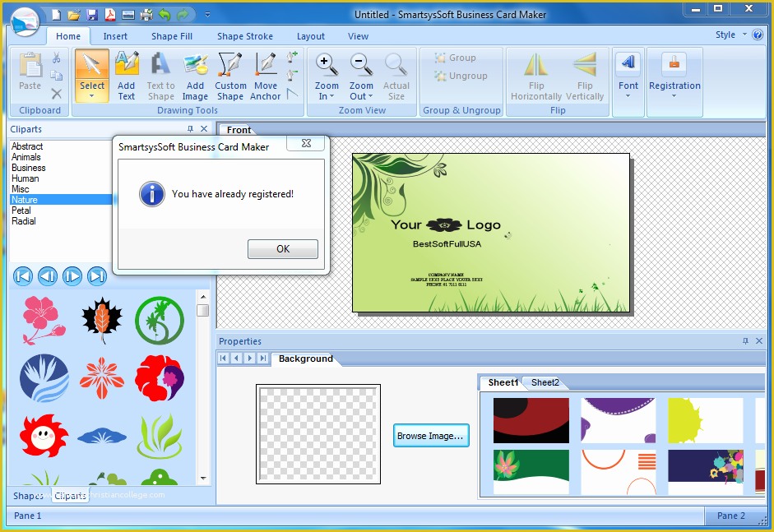Open the Font dropdown button
The width and height of the screenshot is (774, 532).
(x=628, y=76)
